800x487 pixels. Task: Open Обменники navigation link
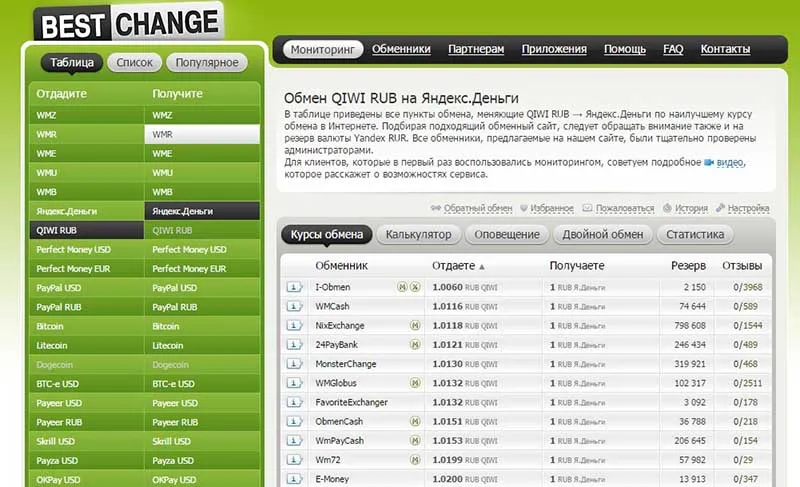coord(401,49)
